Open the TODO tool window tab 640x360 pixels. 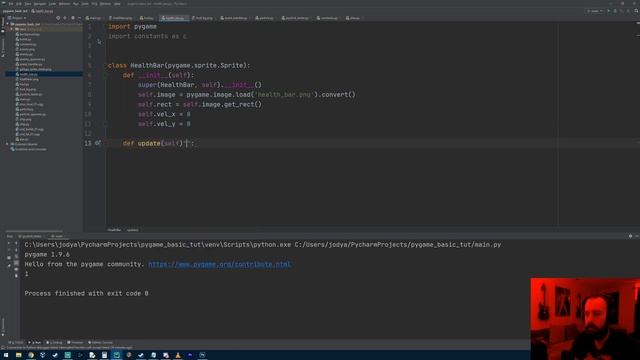[17, 342]
